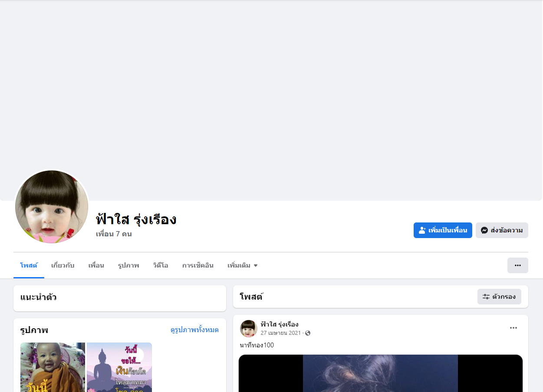Viewport: 543px width, 392px height.
Task: Open ดูรูปภาพทั้งหมด see all photos link
Action: (194, 330)
